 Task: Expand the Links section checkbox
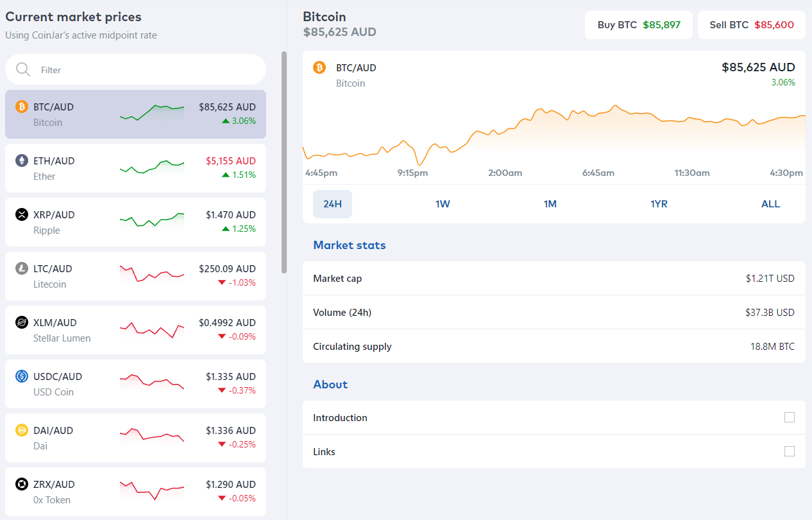(x=790, y=451)
